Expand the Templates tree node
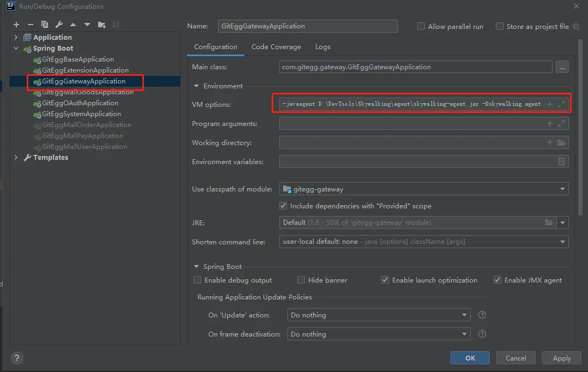The width and height of the screenshot is (588, 372). click(16, 158)
